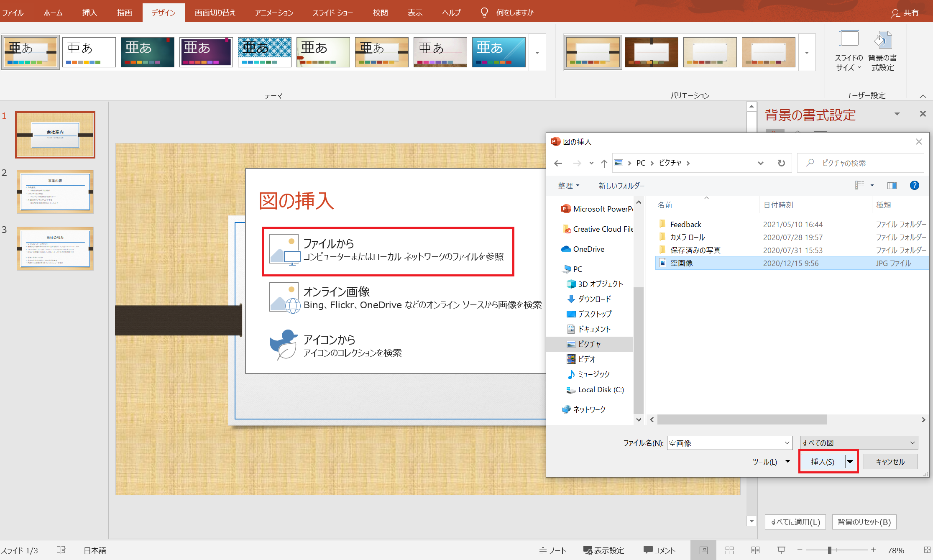This screenshot has height=560, width=933.
Task: Open the dialog help question mark icon
Action: point(914,185)
